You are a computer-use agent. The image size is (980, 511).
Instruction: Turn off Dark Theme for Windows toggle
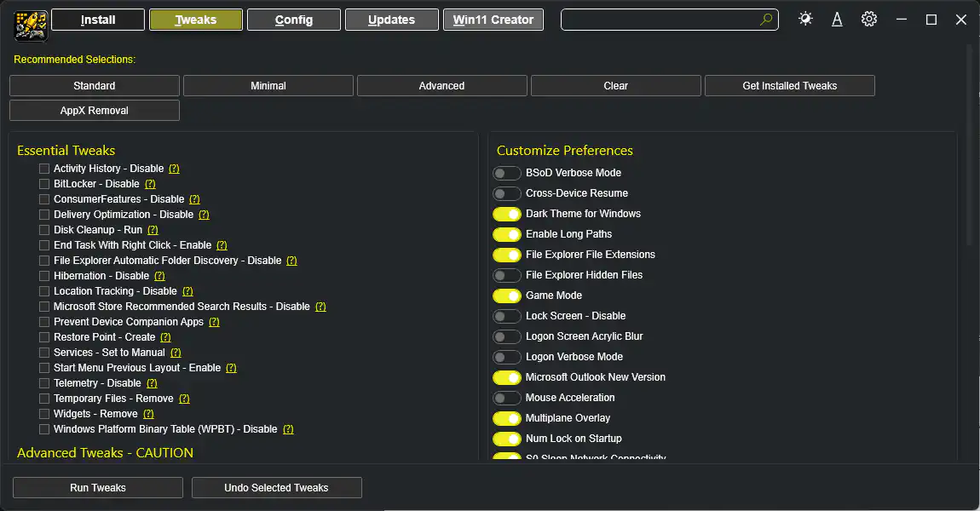507,215
